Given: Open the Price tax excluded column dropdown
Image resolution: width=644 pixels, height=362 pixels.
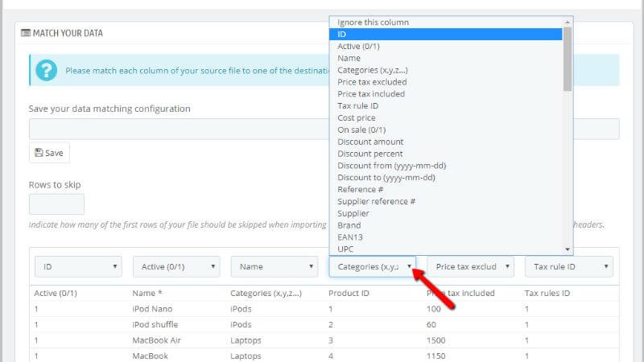Looking at the screenshot, I should point(471,266).
